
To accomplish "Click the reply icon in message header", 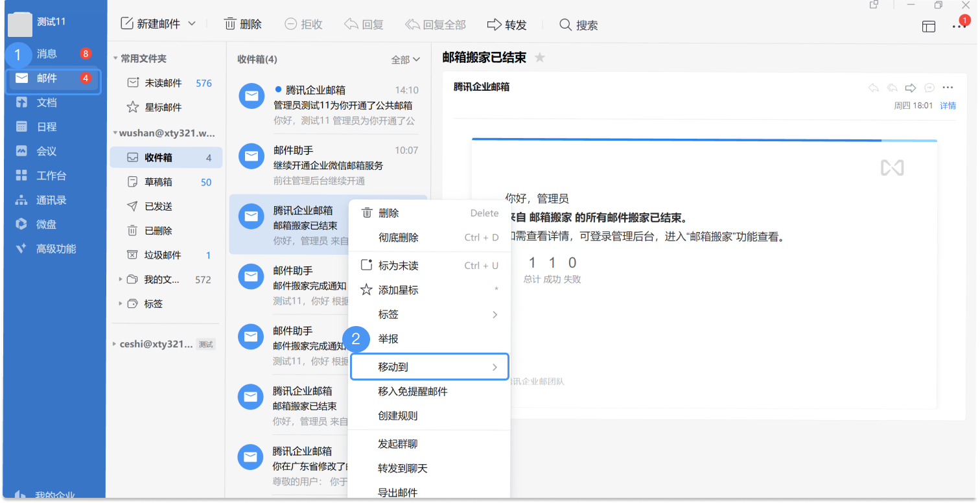I will coord(874,88).
